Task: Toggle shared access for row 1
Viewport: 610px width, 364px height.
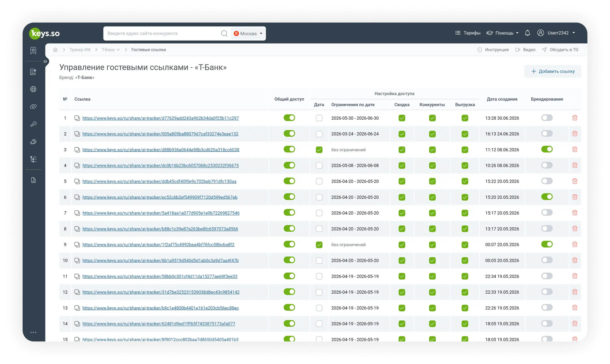Action: [x=289, y=118]
